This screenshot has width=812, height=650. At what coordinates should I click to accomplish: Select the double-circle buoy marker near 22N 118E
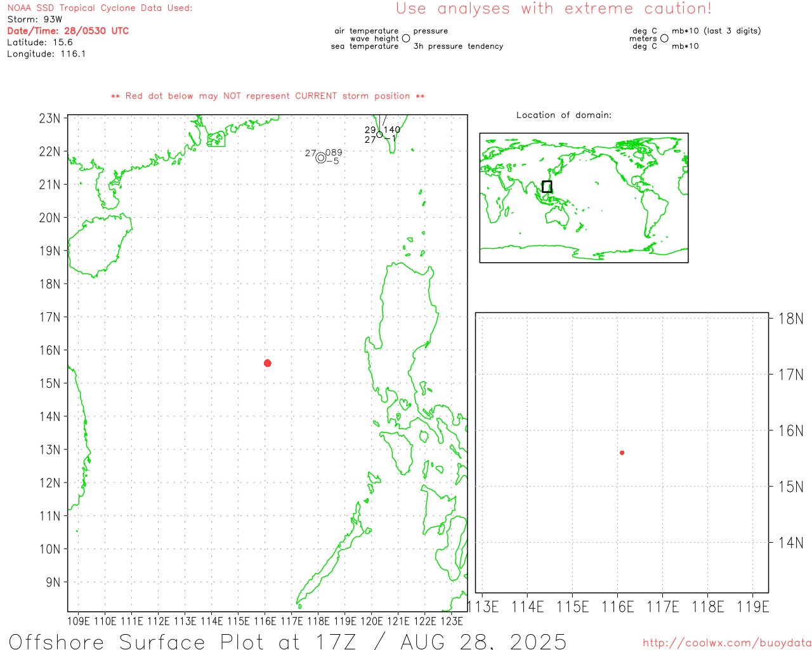321,158
